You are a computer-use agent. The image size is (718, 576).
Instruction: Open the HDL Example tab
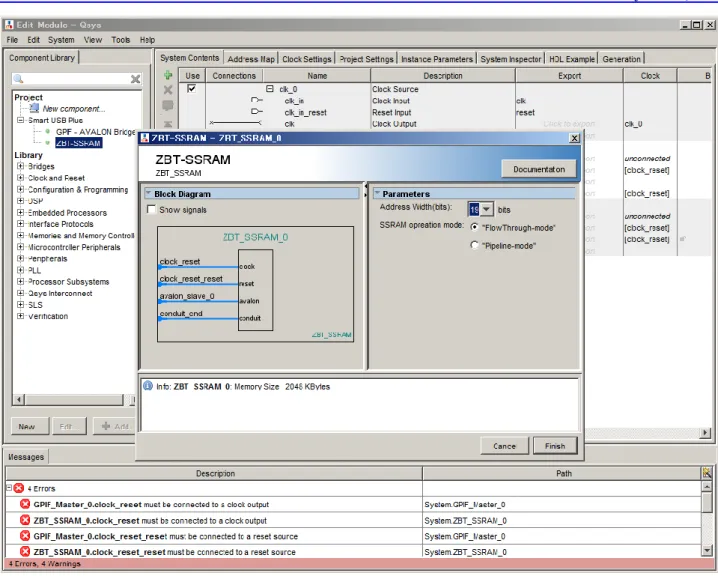coord(571,59)
